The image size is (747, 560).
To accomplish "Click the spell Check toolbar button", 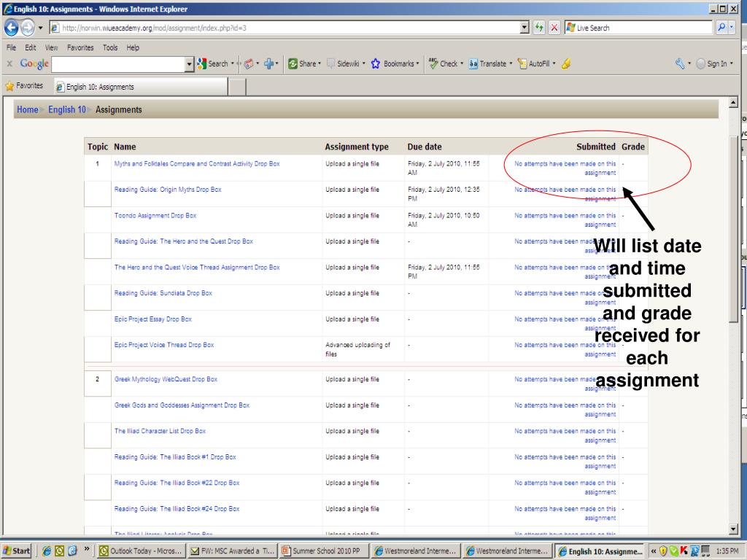I will (x=443, y=64).
